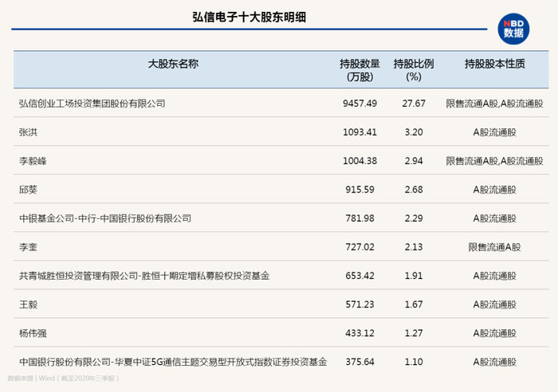Select shareholder 邱葵

click(28, 190)
